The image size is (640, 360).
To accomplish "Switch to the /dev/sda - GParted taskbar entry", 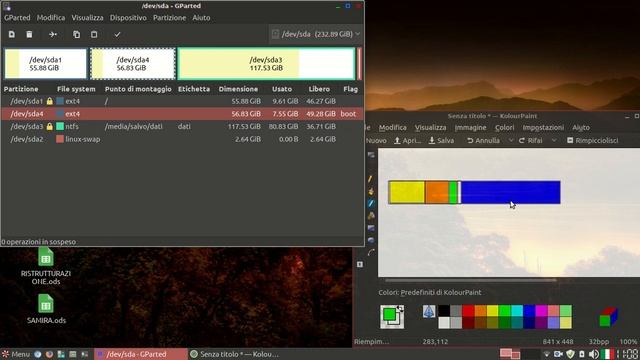I will tap(140, 354).
